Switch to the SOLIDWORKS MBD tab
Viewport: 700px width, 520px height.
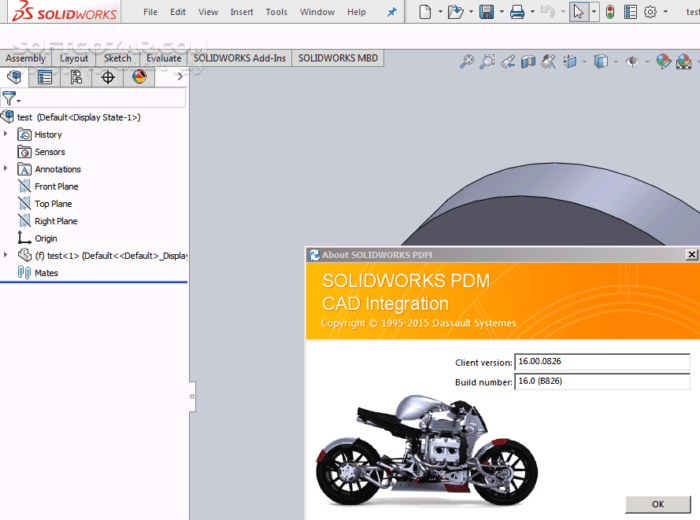pyautogui.click(x=338, y=58)
